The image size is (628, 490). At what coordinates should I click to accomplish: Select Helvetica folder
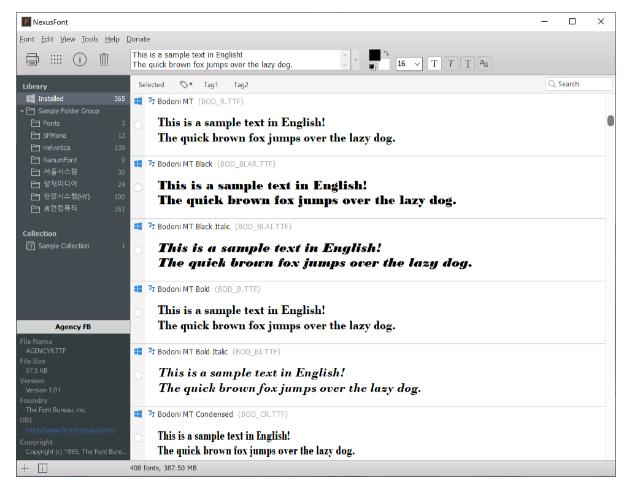[73, 148]
